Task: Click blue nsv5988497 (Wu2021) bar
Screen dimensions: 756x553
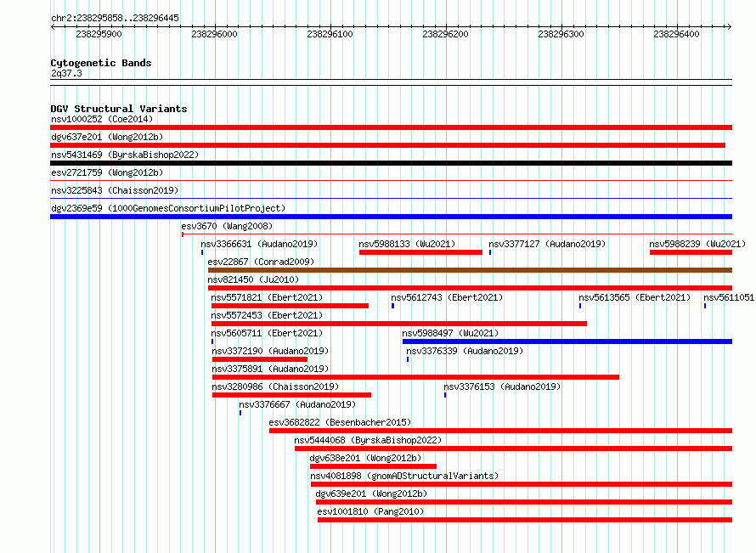Action: tap(567, 341)
